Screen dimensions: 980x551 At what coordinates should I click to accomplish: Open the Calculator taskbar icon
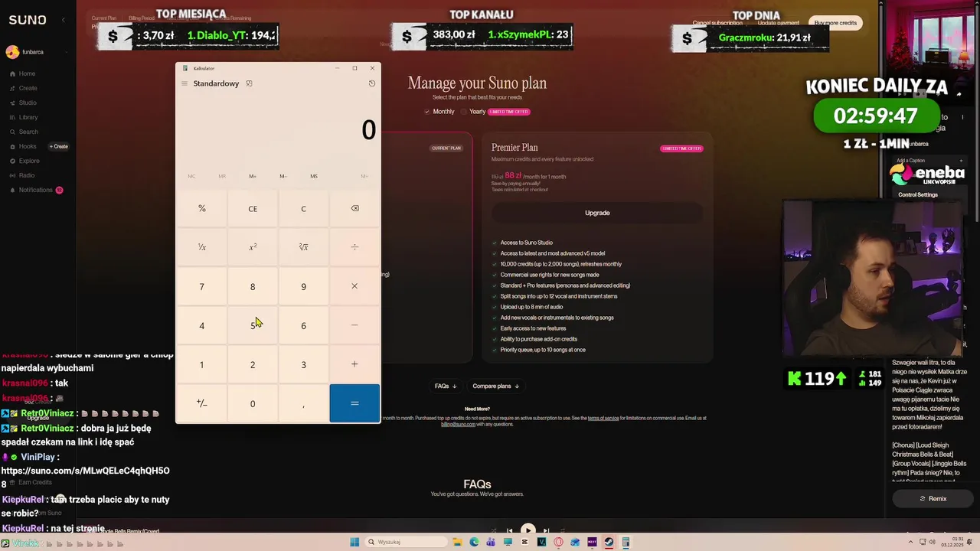tap(626, 542)
